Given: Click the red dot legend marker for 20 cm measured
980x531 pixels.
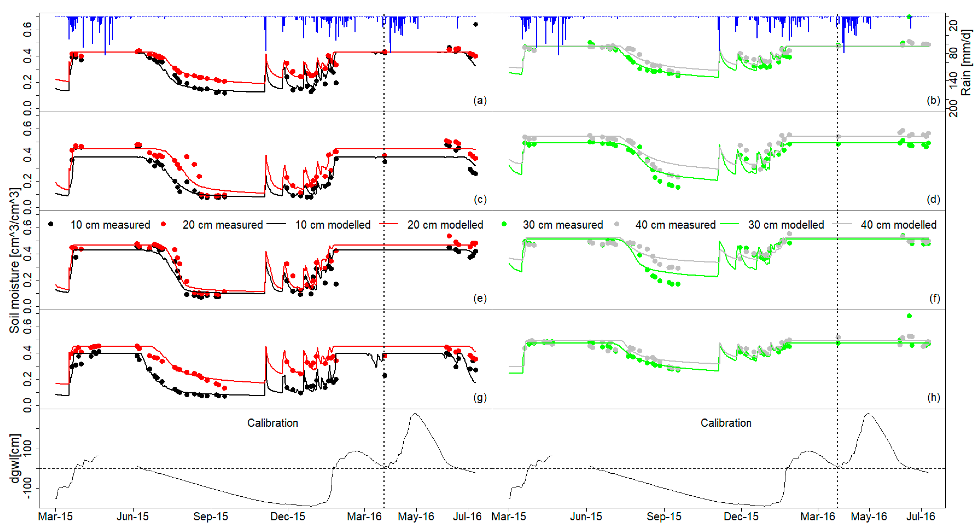Looking at the screenshot, I should tap(163, 224).
